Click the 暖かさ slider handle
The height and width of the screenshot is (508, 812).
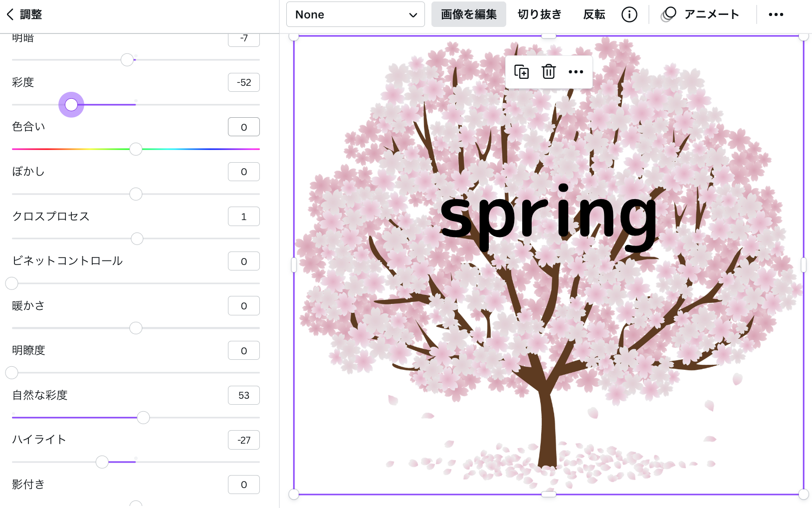coord(136,328)
